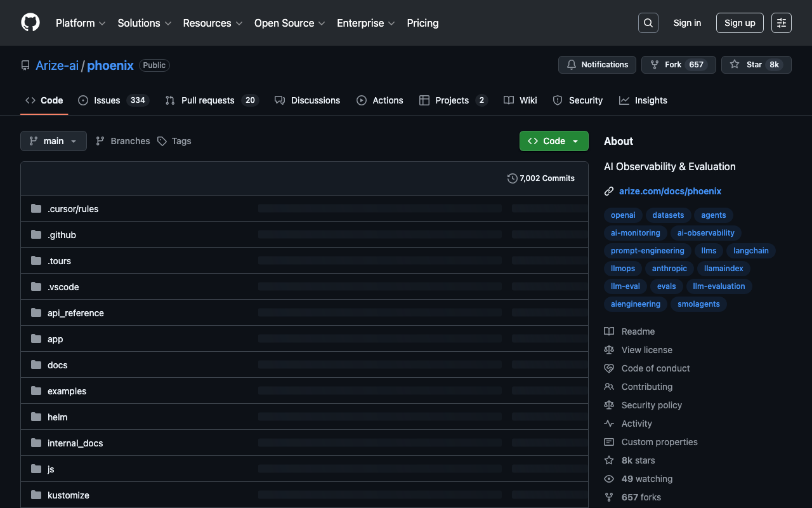Click the commit history clock icon
The height and width of the screenshot is (508, 812).
[513, 178]
